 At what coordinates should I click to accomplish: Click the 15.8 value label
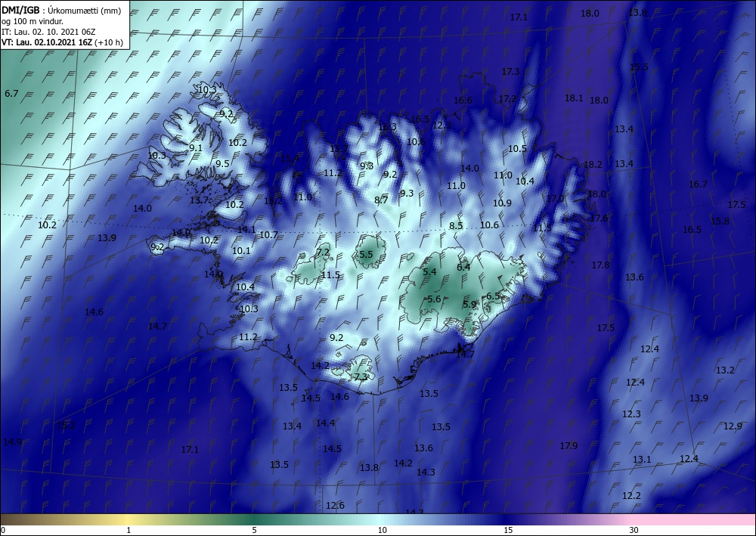[x=720, y=222]
